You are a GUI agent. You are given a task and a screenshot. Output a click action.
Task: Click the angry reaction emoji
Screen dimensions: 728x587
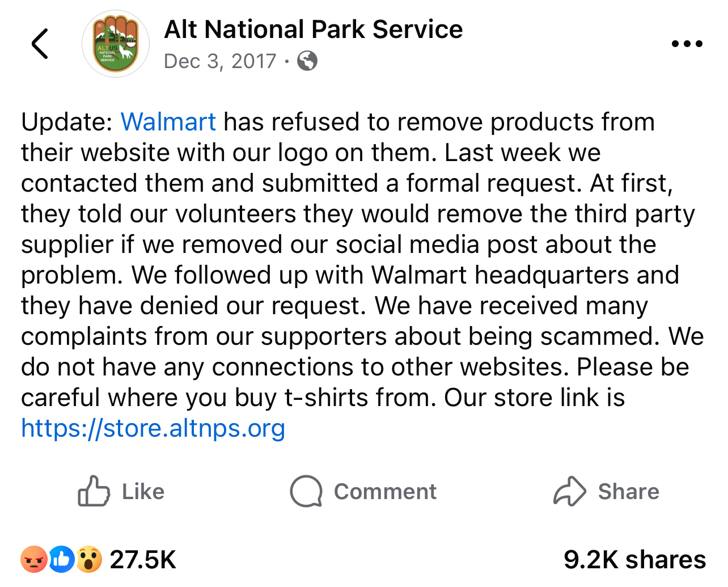coord(34,560)
